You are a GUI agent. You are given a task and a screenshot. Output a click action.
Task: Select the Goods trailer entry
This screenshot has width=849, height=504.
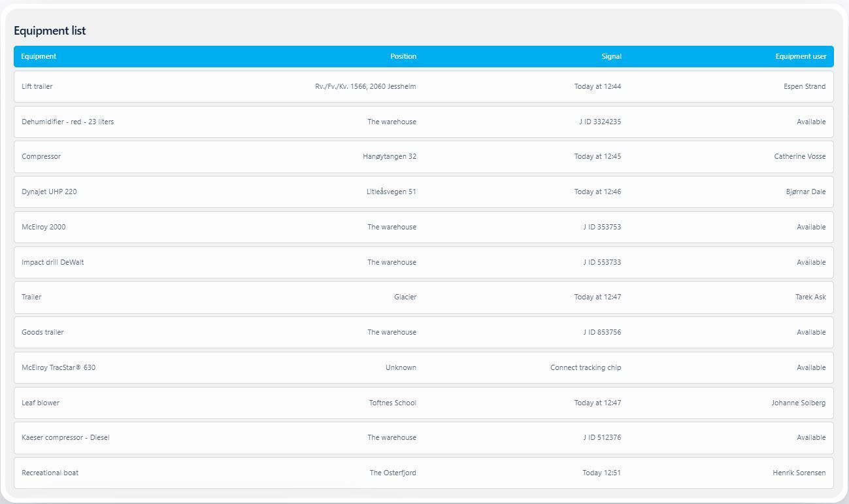[43, 332]
